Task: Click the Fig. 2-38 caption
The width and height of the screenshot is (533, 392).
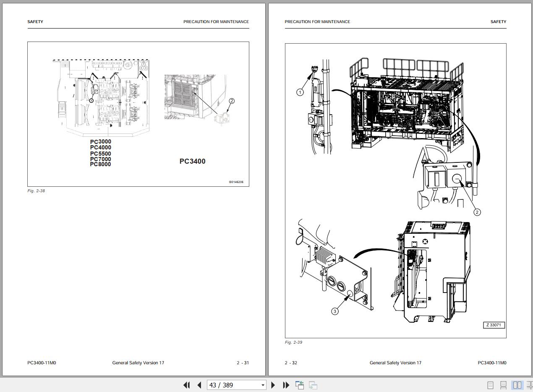Action: (x=36, y=191)
